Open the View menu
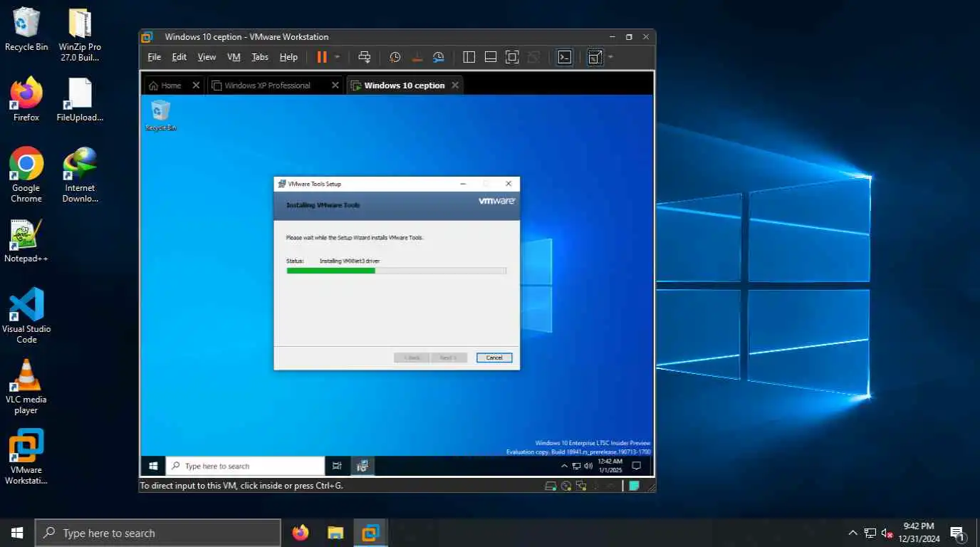Screen dimensions: 980x547 pyautogui.click(x=207, y=57)
